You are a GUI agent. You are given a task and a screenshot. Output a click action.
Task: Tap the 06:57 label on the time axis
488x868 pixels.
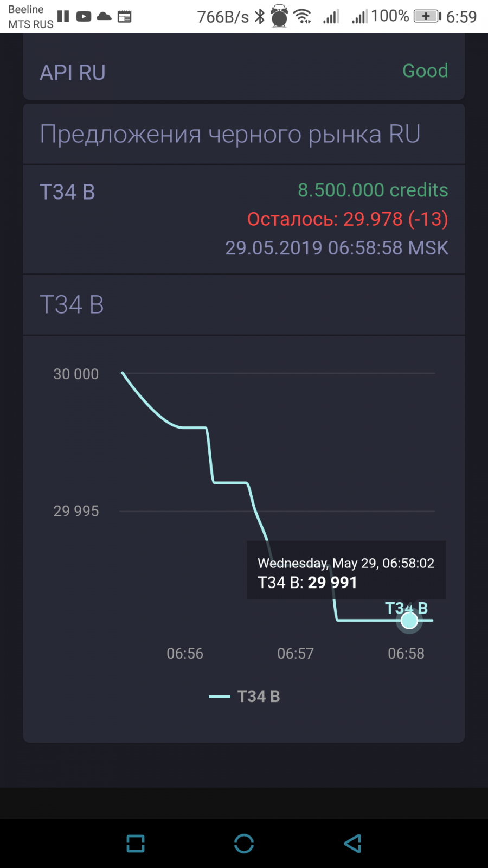tap(296, 653)
